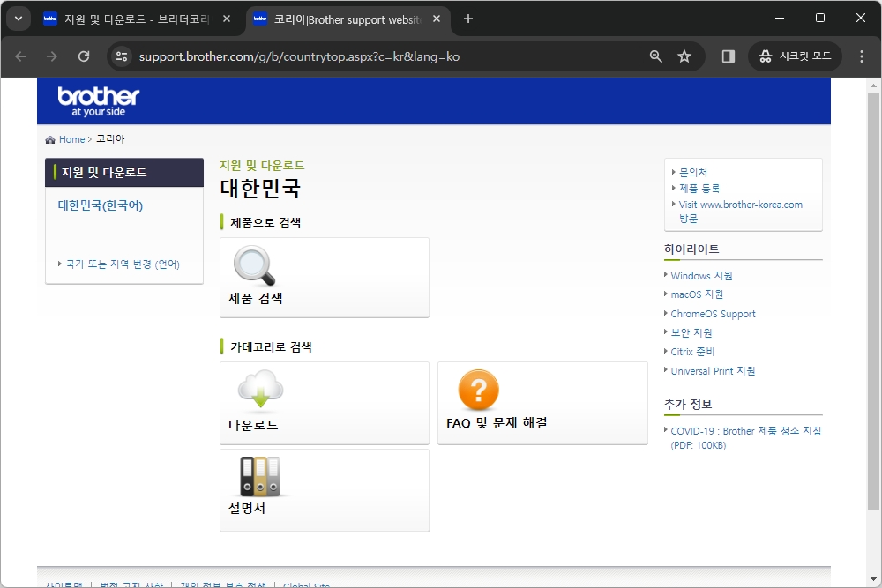This screenshot has width=882, height=588.
Task: Click the scrollbar down arrow
Action: [x=873, y=579]
